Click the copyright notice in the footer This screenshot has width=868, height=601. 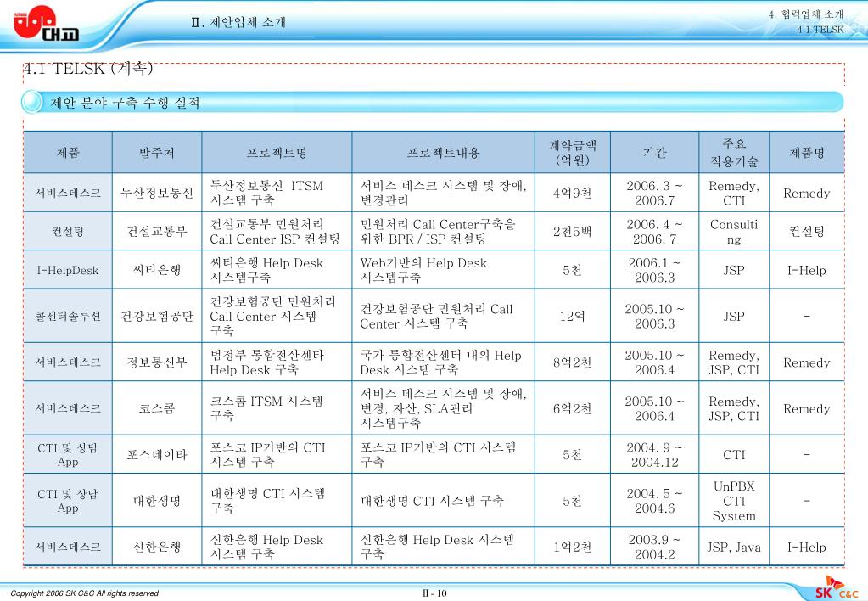point(84,593)
